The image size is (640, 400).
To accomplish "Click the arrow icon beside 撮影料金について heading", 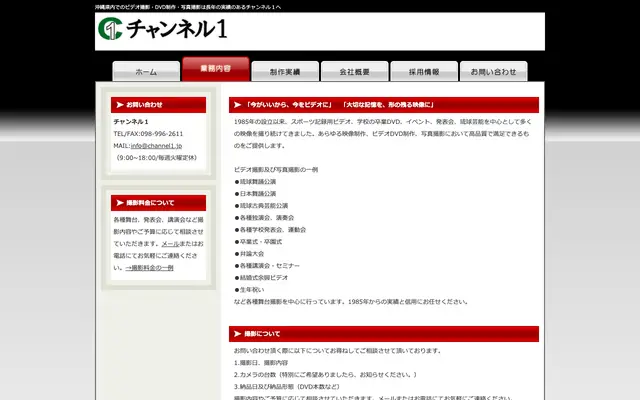I will point(120,203).
